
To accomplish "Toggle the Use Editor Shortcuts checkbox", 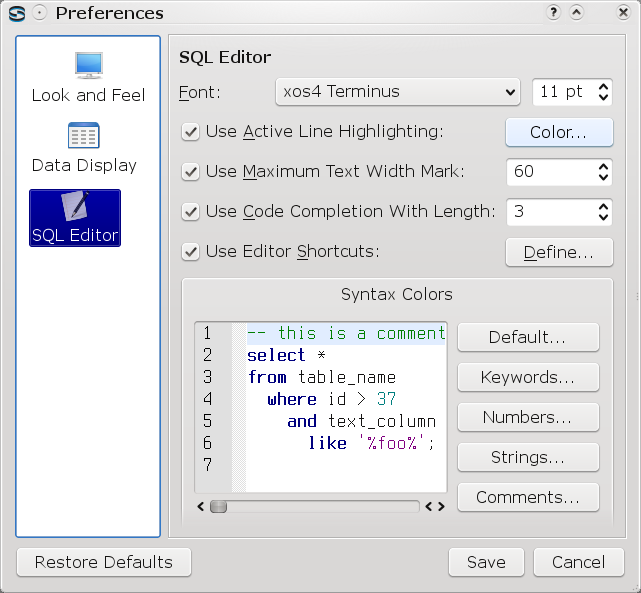I will [x=190, y=252].
